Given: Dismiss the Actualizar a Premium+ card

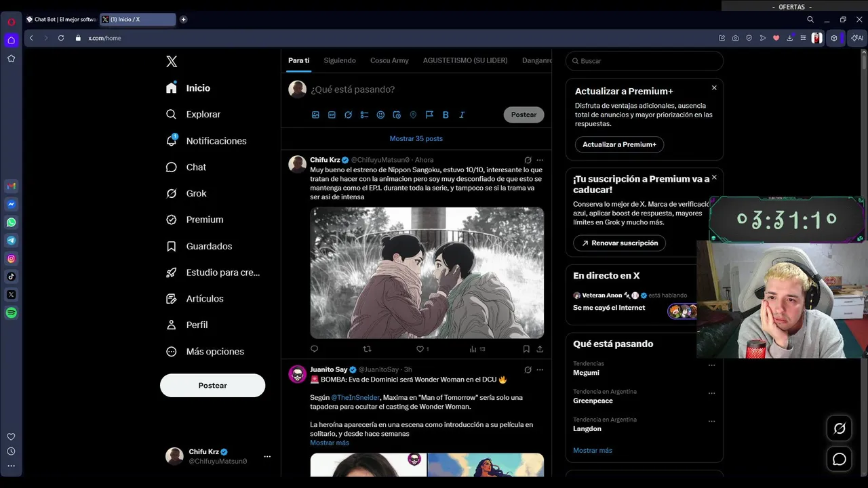Looking at the screenshot, I should [x=714, y=87].
